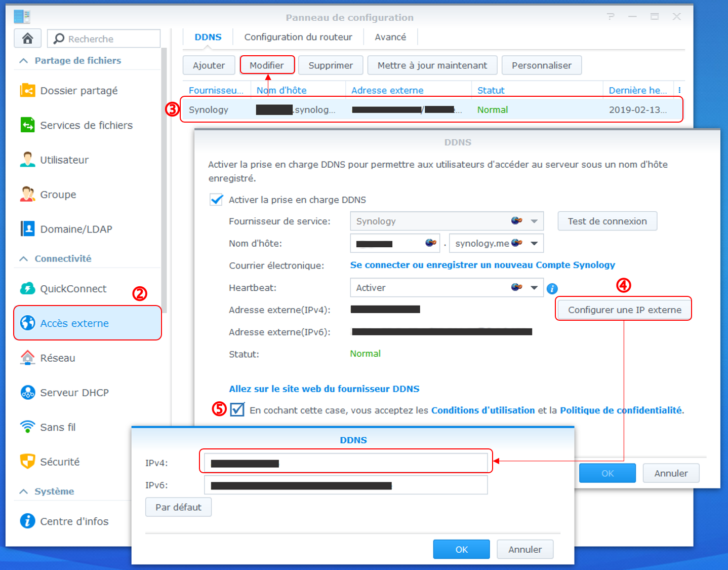Image resolution: width=728 pixels, height=570 pixels.
Task: Open Dossier partagé folder icon
Action: coord(27,91)
